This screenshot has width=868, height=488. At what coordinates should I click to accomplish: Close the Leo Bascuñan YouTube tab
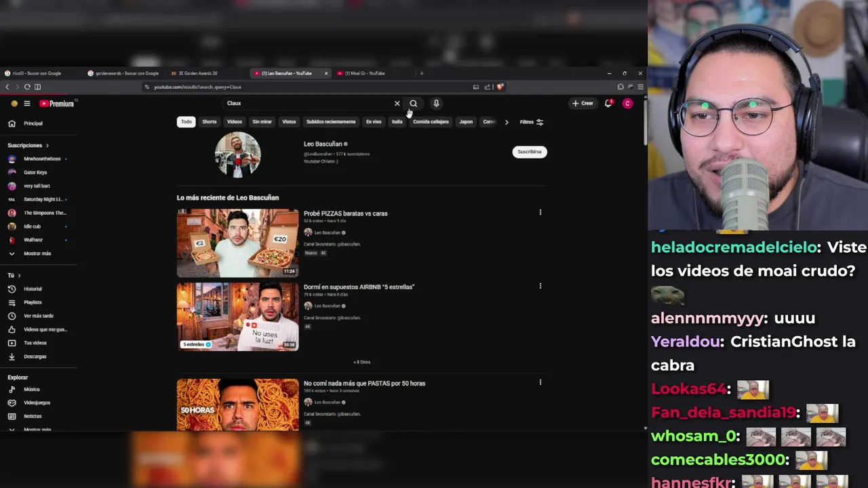click(326, 73)
